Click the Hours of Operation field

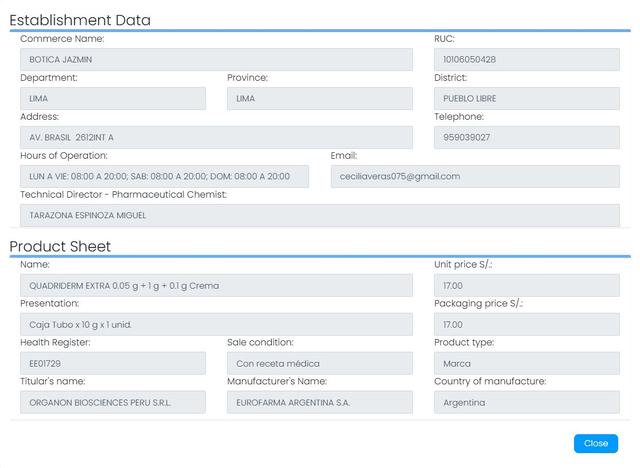click(x=164, y=176)
